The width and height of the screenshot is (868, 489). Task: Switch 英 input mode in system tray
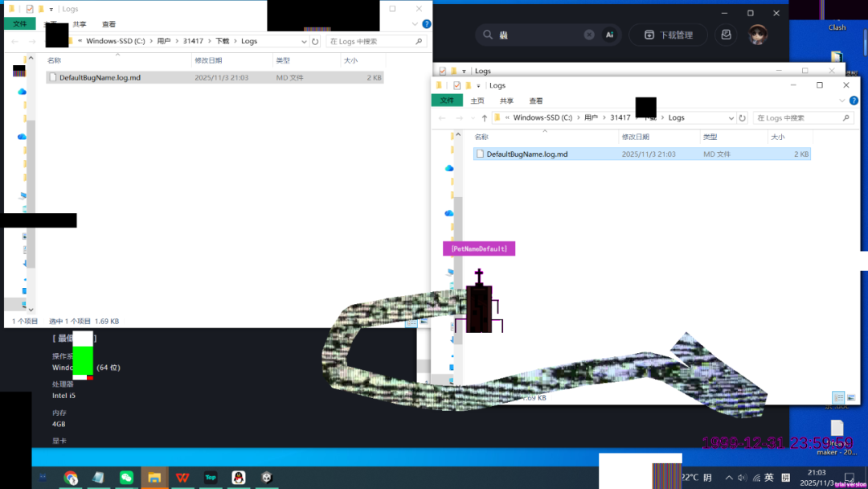pos(769,478)
